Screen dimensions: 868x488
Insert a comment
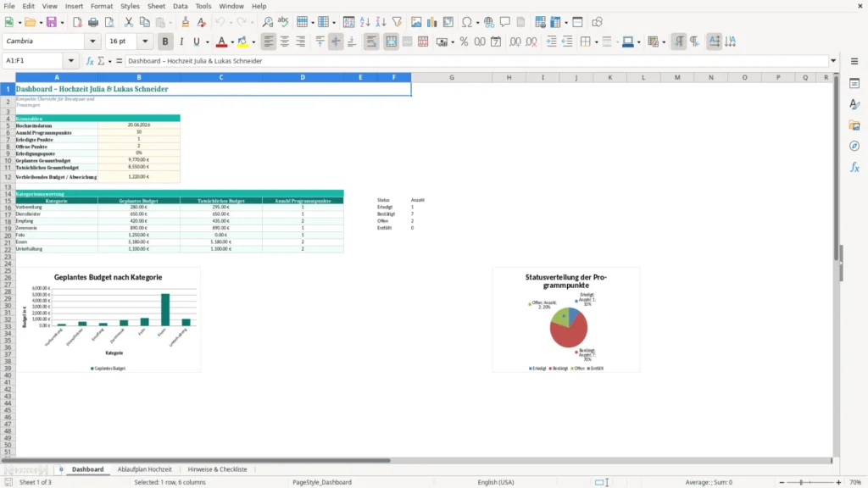tap(505, 22)
